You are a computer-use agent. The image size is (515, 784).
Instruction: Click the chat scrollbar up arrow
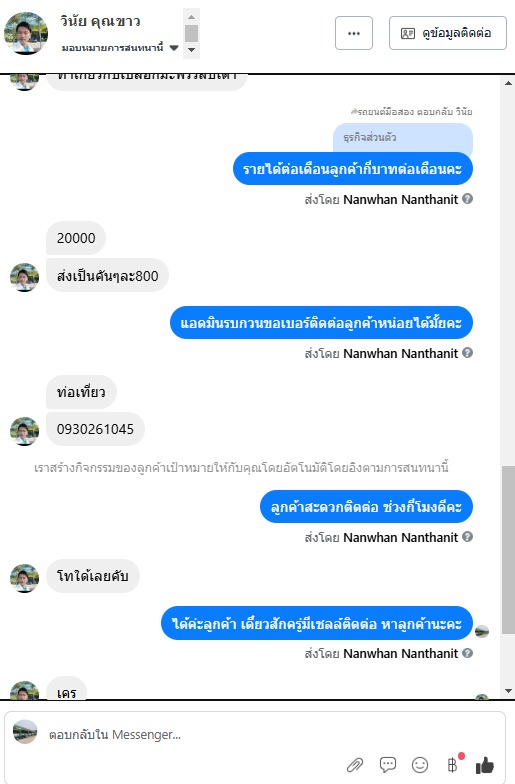(508, 83)
